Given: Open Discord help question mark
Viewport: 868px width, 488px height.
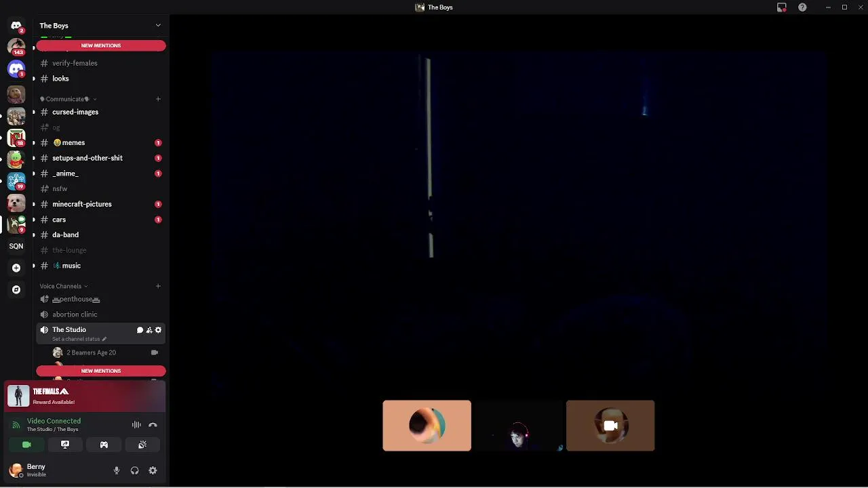Looking at the screenshot, I should point(802,7).
